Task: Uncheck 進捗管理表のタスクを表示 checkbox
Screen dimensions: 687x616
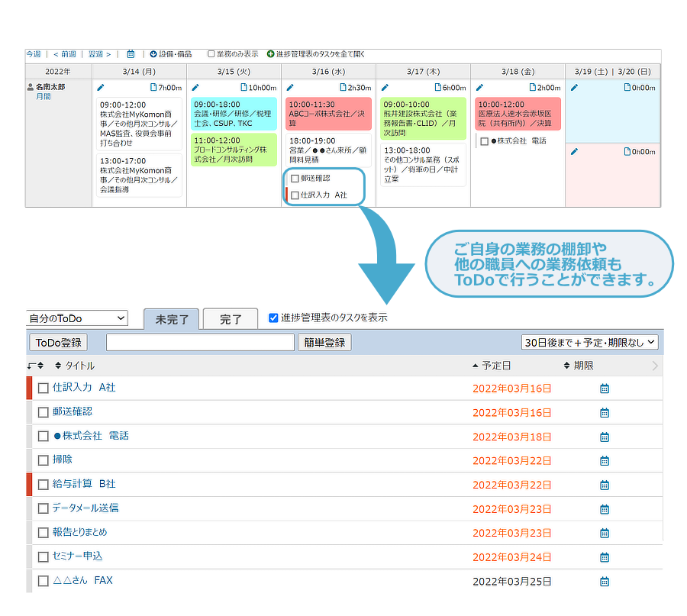Action: click(x=273, y=318)
